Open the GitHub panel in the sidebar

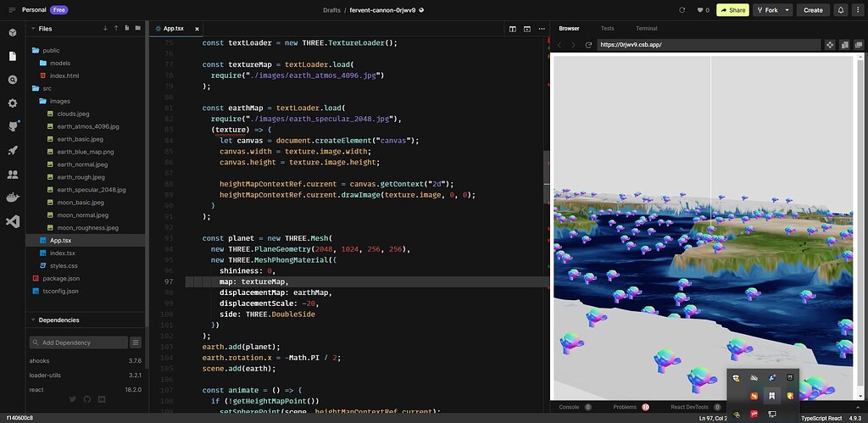point(13,127)
